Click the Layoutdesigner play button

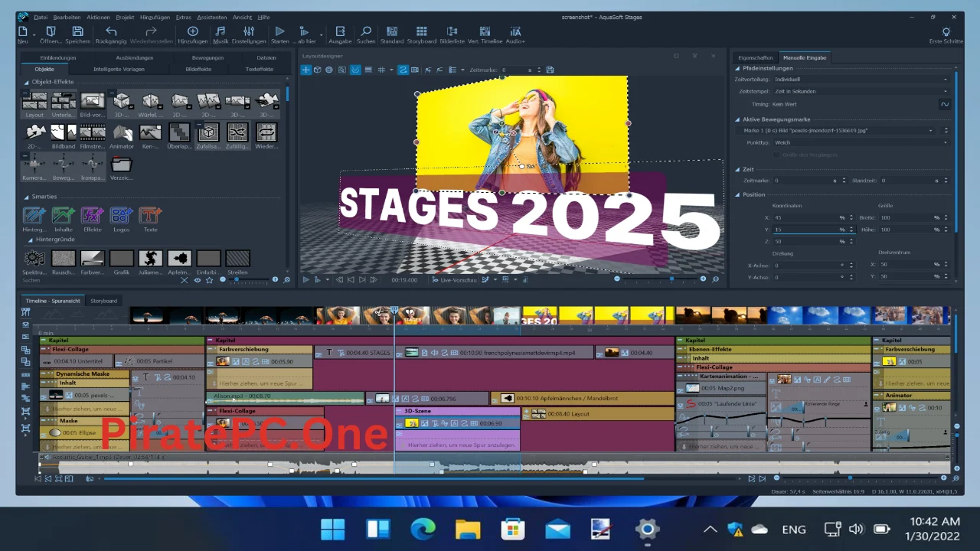coord(306,280)
